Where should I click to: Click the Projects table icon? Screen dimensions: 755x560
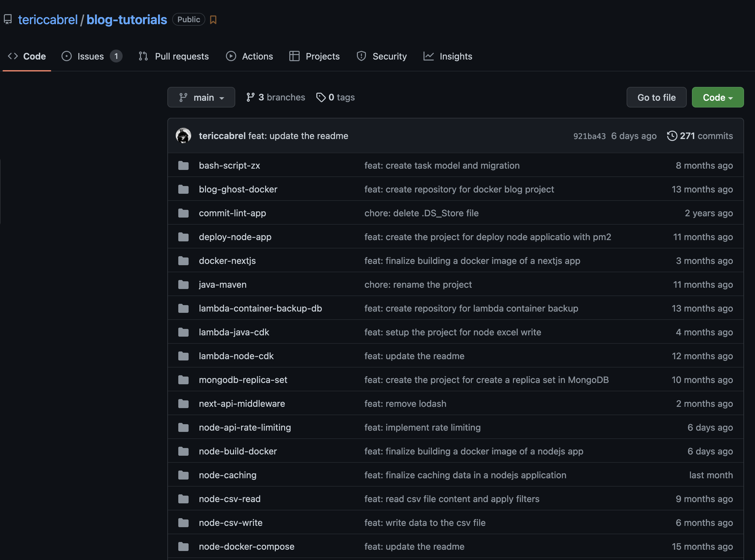click(x=294, y=56)
